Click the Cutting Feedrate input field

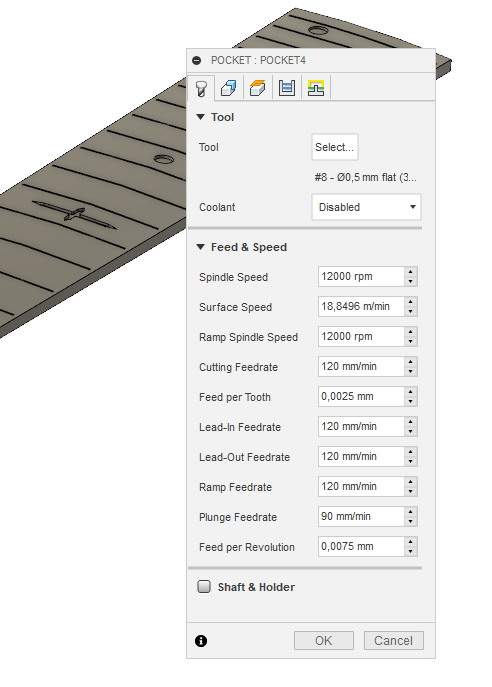(x=361, y=366)
